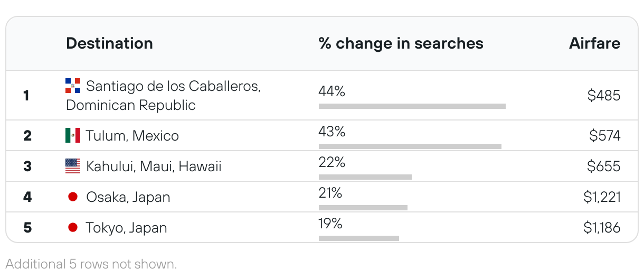644x278 pixels.
Task: Open the Tulum, Mexico destination
Action: tap(132, 136)
